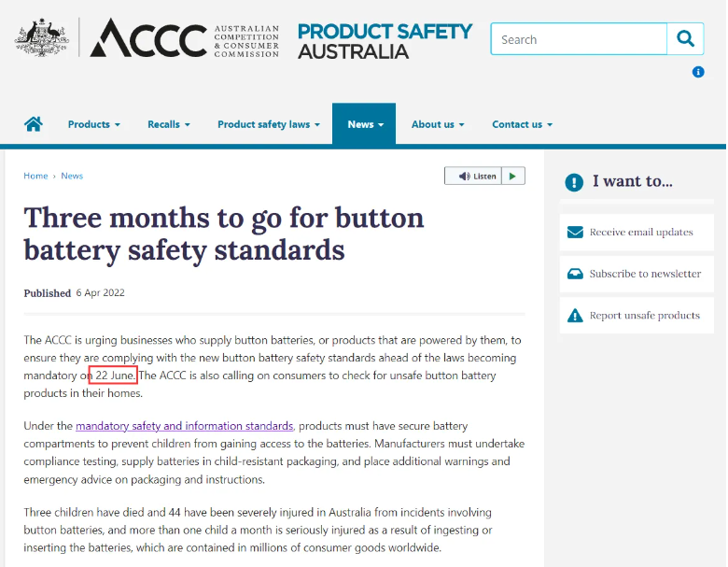This screenshot has width=728, height=567.
Task: Click the envelope icon for email updates
Action: (x=575, y=232)
